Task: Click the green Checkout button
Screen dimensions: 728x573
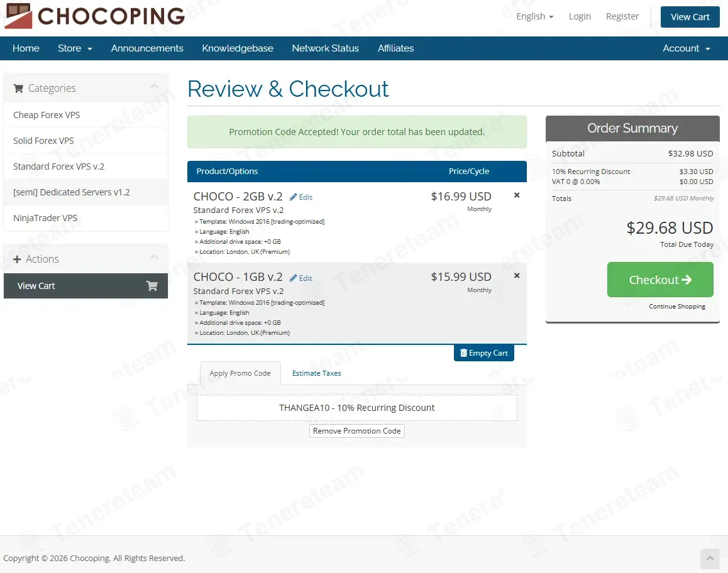Action: click(660, 280)
